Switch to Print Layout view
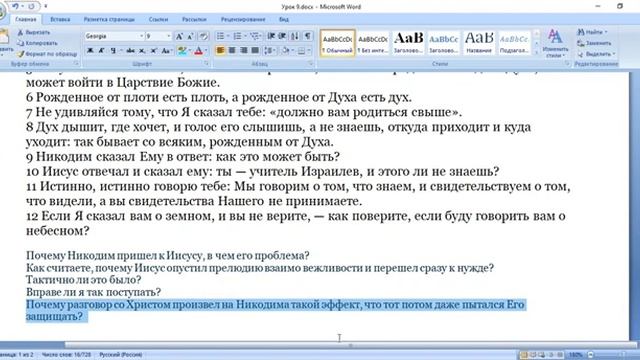Viewport: 640px width, 360px height. tap(523, 355)
